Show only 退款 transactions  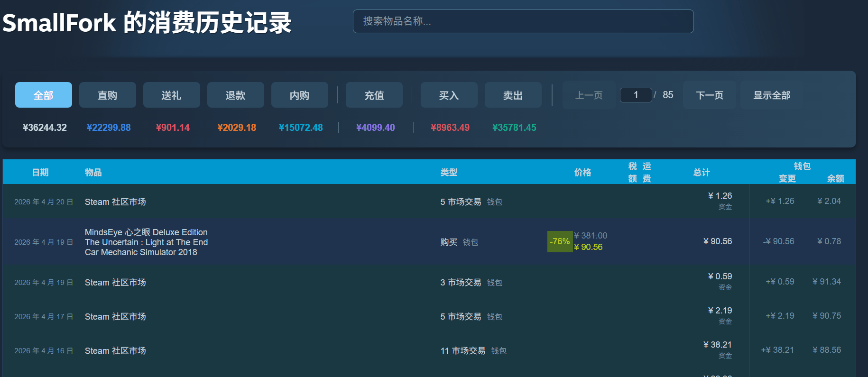coord(235,95)
